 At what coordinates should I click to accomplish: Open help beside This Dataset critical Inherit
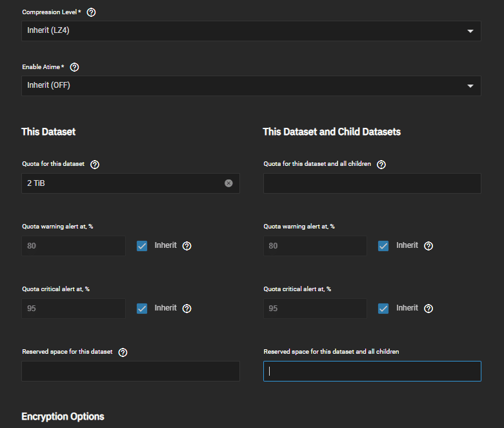(x=186, y=309)
